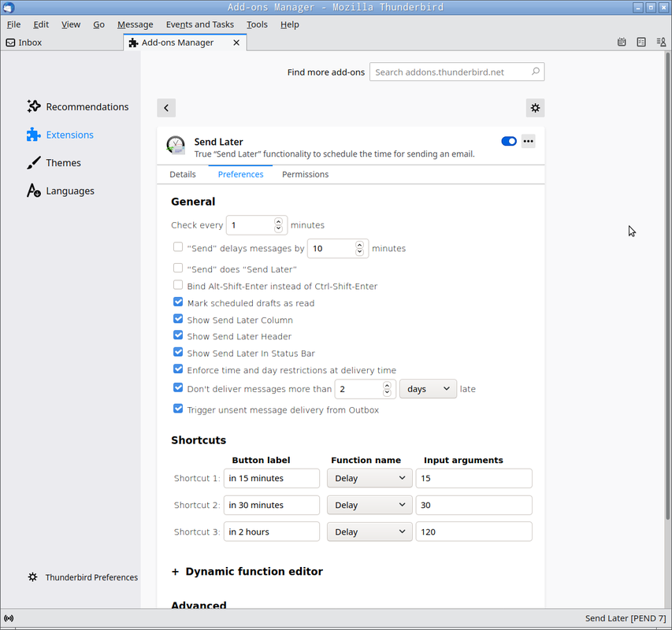This screenshot has height=630, width=672.
Task: Click the Send Later status bar entry
Action: (626, 618)
